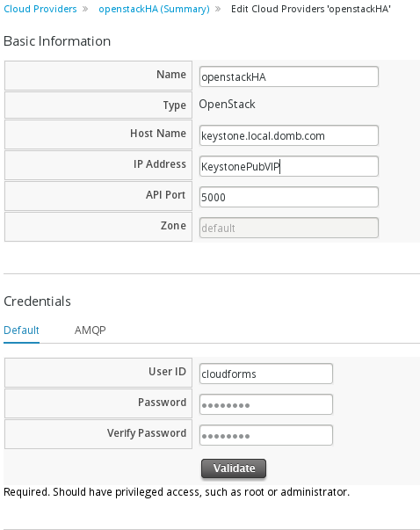Click the 'Host Name' label
This screenshot has height=530, width=420.
pyautogui.click(x=158, y=134)
